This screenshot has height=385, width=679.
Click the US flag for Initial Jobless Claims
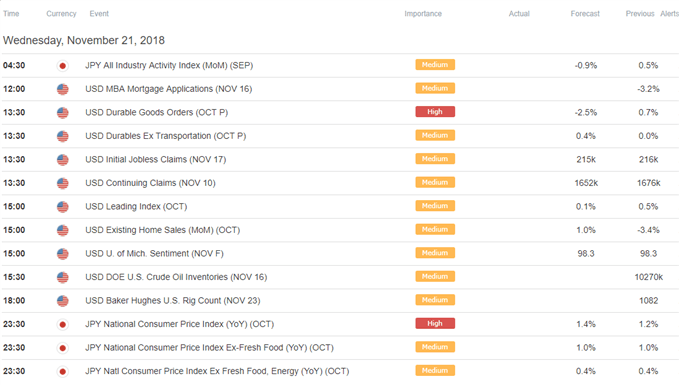pos(63,160)
